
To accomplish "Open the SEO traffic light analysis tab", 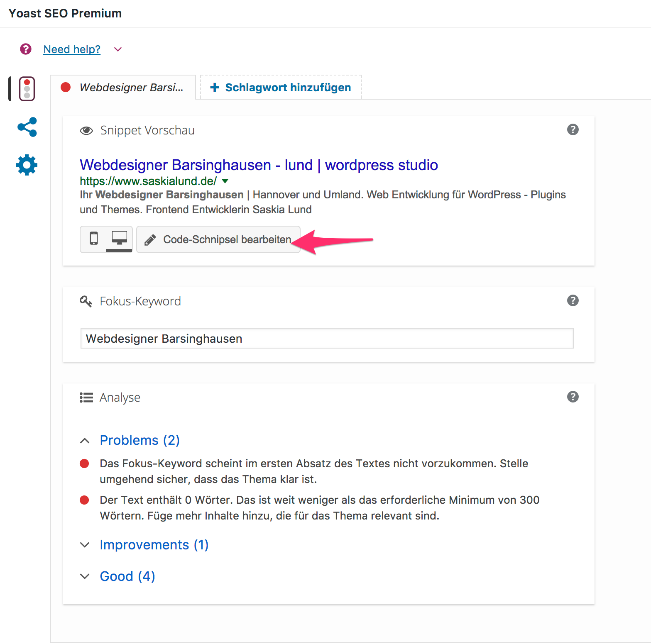I will [x=27, y=89].
